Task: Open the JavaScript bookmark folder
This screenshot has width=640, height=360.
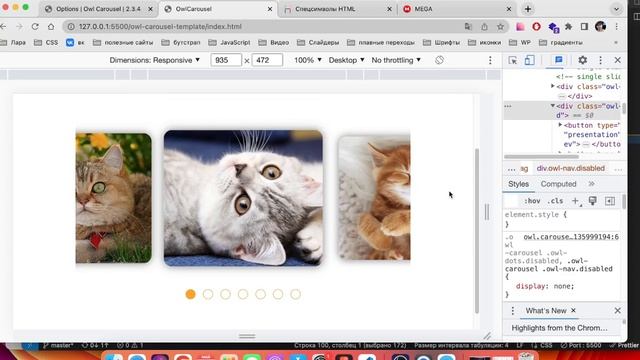Action: pos(229,42)
